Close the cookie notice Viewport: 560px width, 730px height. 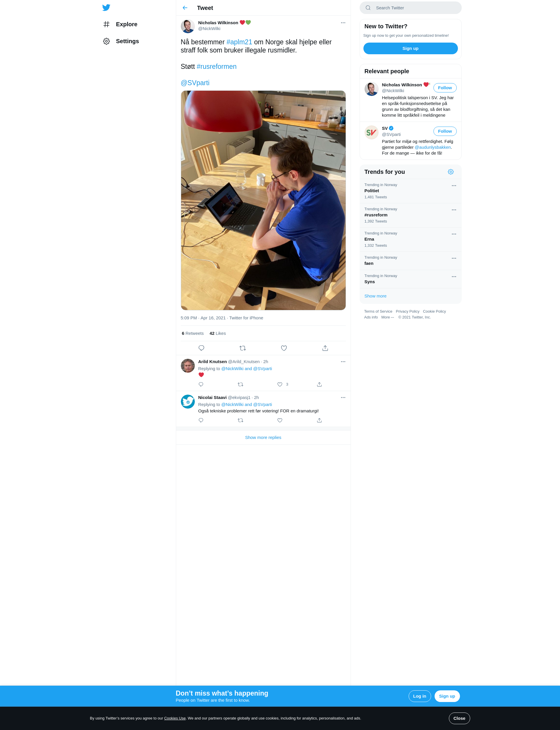coord(459,718)
